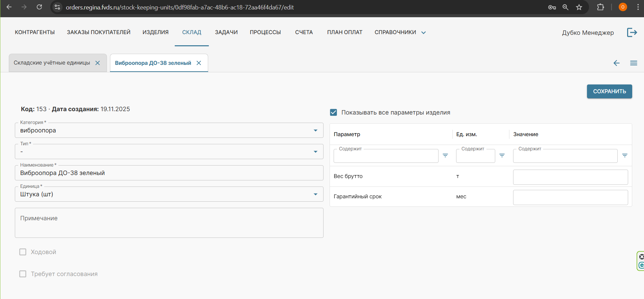Viewport: 644px width, 299px height.
Task: Open filter options for Значение column
Action: tap(625, 155)
